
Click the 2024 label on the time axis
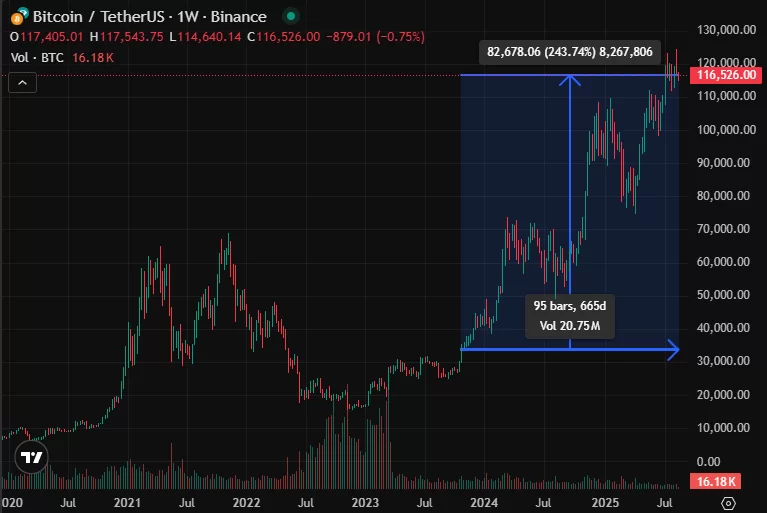[x=484, y=503]
